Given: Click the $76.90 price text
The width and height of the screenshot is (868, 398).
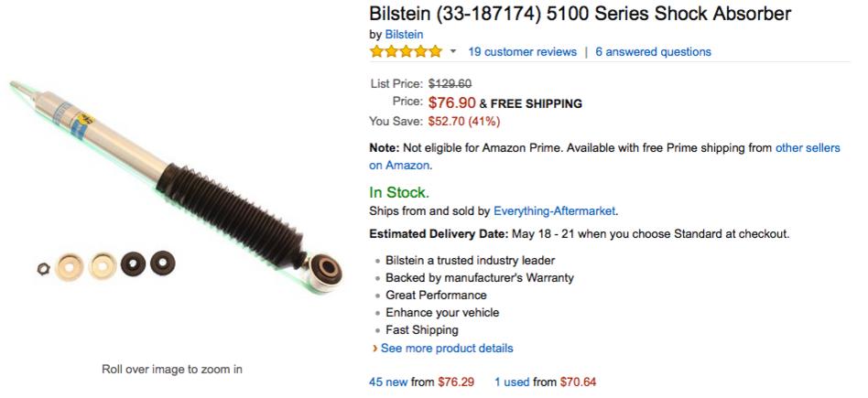Looking at the screenshot, I should (451, 102).
